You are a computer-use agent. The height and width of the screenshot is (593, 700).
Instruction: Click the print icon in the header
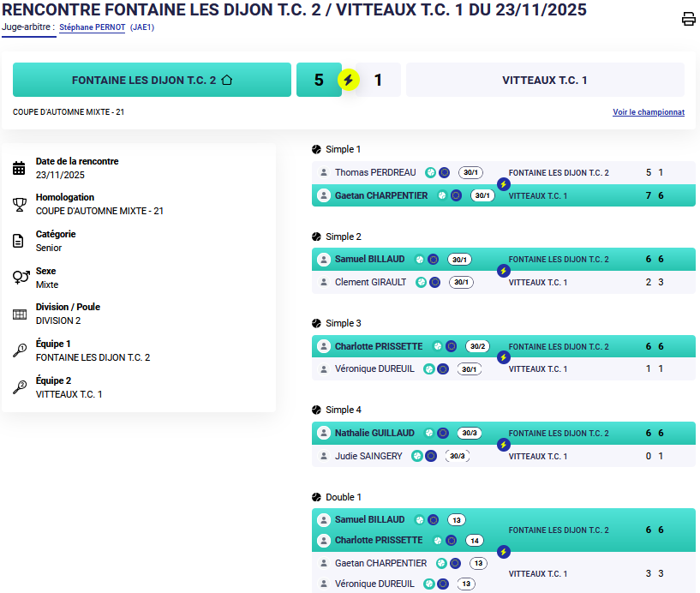pyautogui.click(x=688, y=20)
